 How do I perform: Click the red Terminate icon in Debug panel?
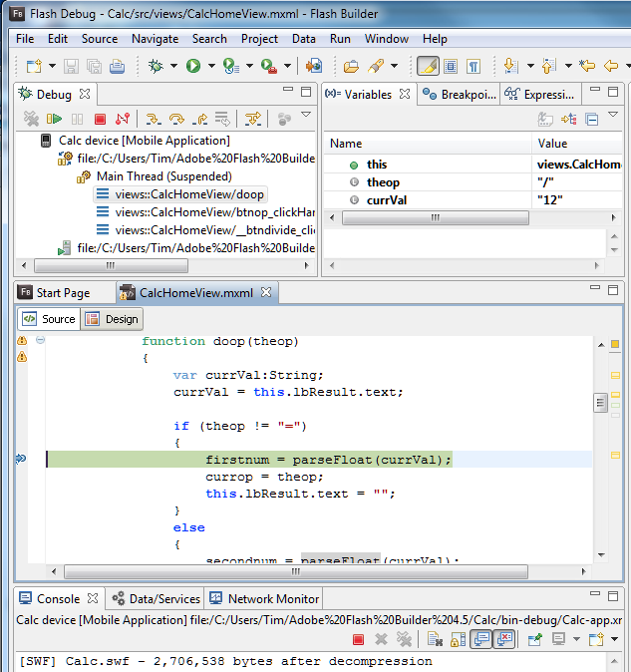101,119
